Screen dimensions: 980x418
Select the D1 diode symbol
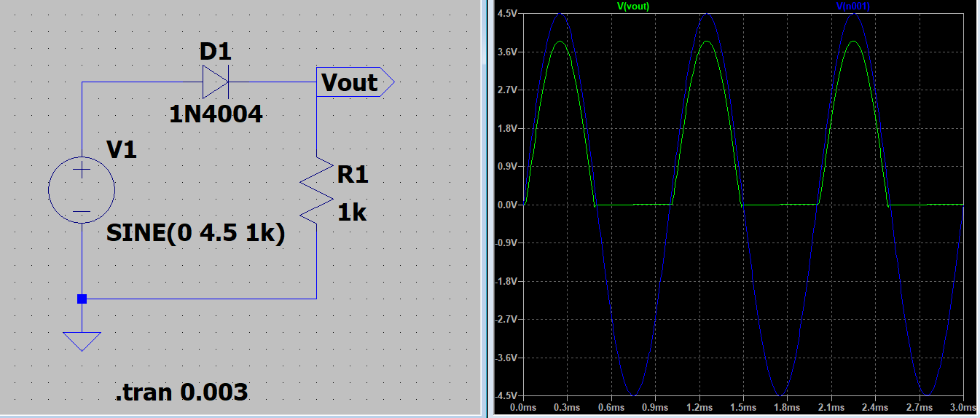tap(216, 82)
